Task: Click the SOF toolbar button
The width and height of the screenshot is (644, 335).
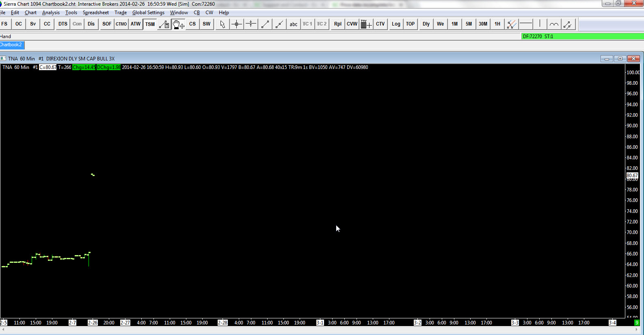Action: [x=107, y=24]
